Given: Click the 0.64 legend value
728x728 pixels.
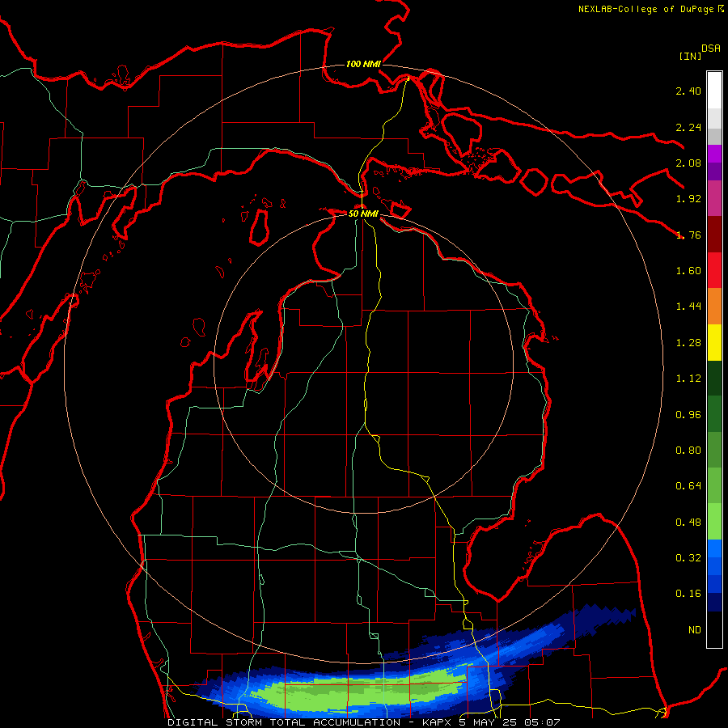Looking at the screenshot, I should coord(688,486).
